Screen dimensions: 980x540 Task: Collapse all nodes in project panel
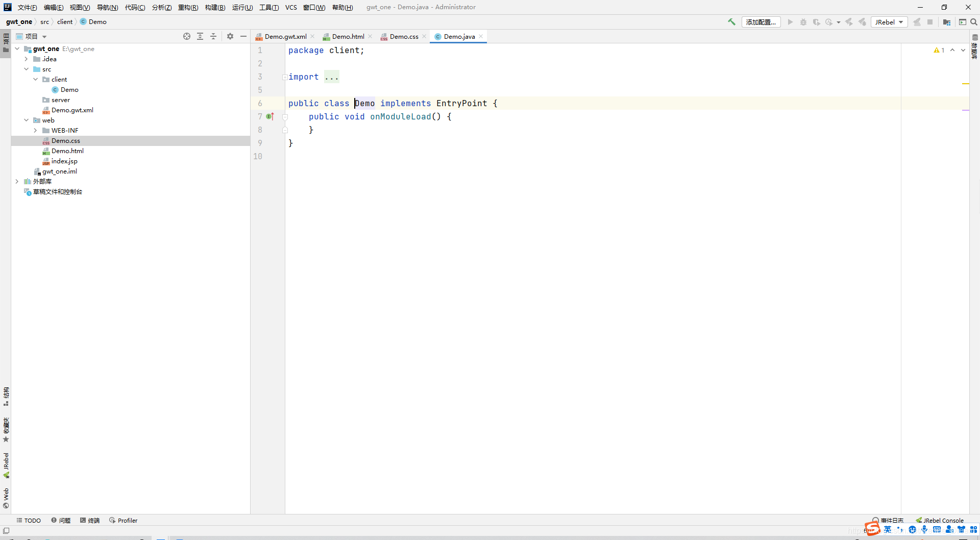pos(213,36)
